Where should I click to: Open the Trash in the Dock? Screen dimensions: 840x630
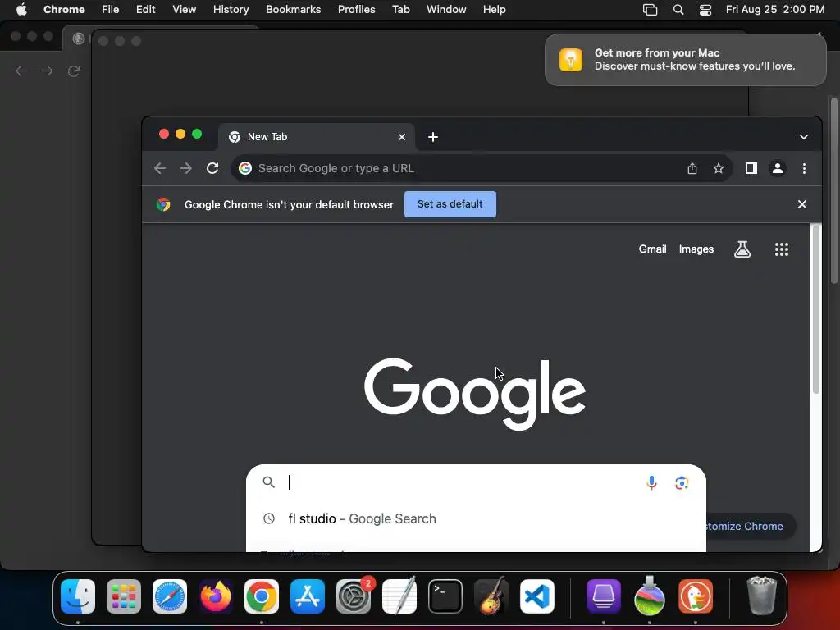tap(761, 596)
